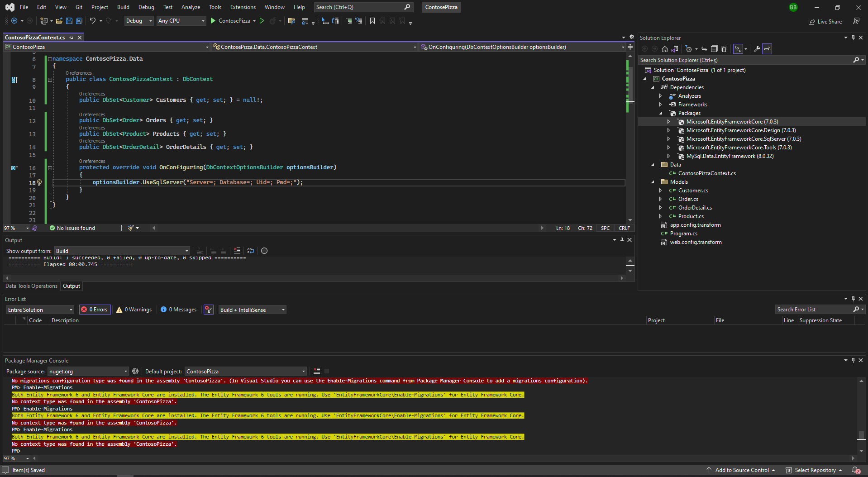868x477 pixels.
Task: Click the Undo icon in toolbar
Action: 92,21
